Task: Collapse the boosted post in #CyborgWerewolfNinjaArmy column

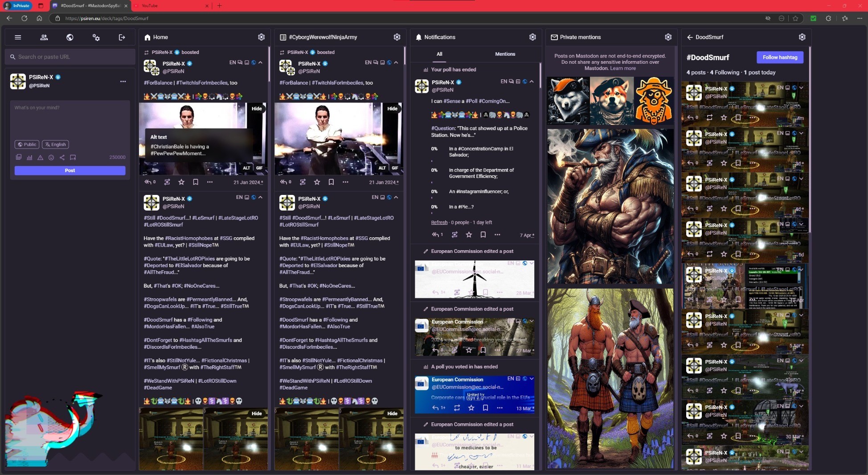Action: (x=396, y=62)
